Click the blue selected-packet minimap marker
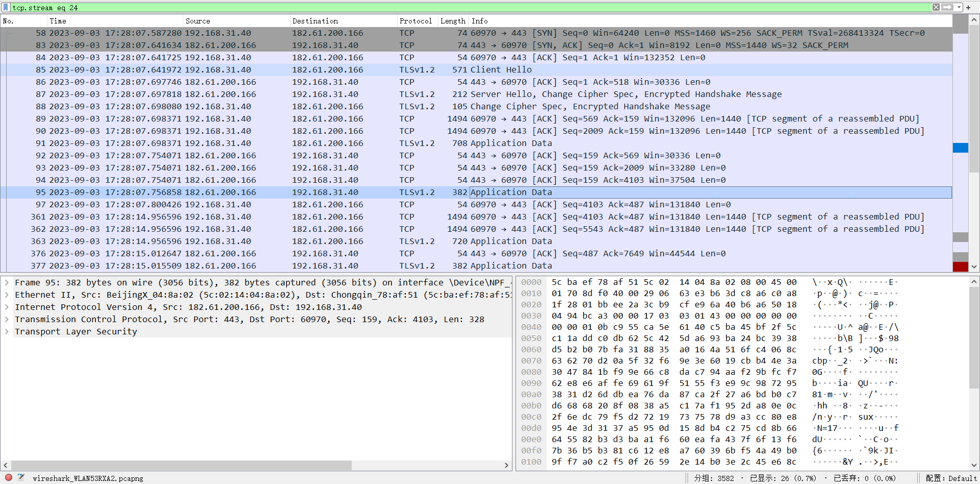Image resolution: width=980 pixels, height=484 pixels. (x=961, y=148)
